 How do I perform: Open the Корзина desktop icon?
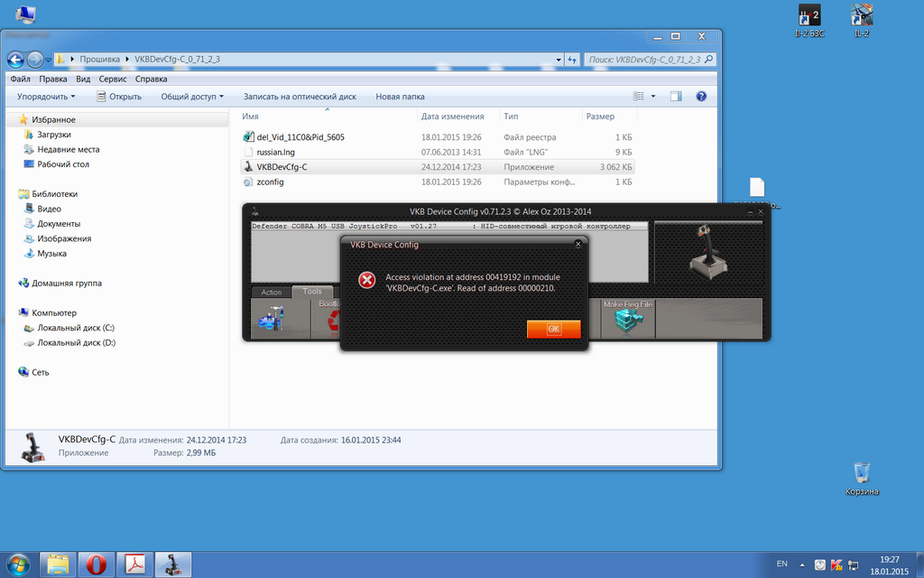click(x=862, y=479)
